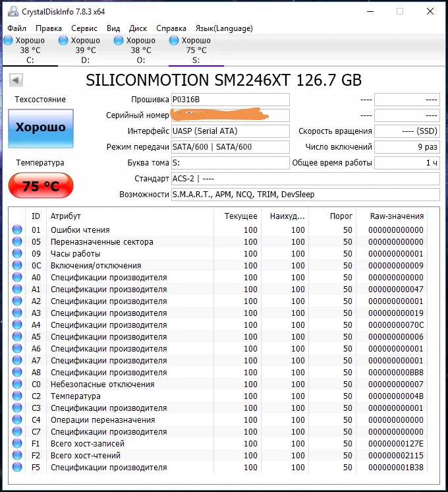Click raw value 000000000BB8
The height and width of the screenshot is (492, 448).
pos(396,373)
